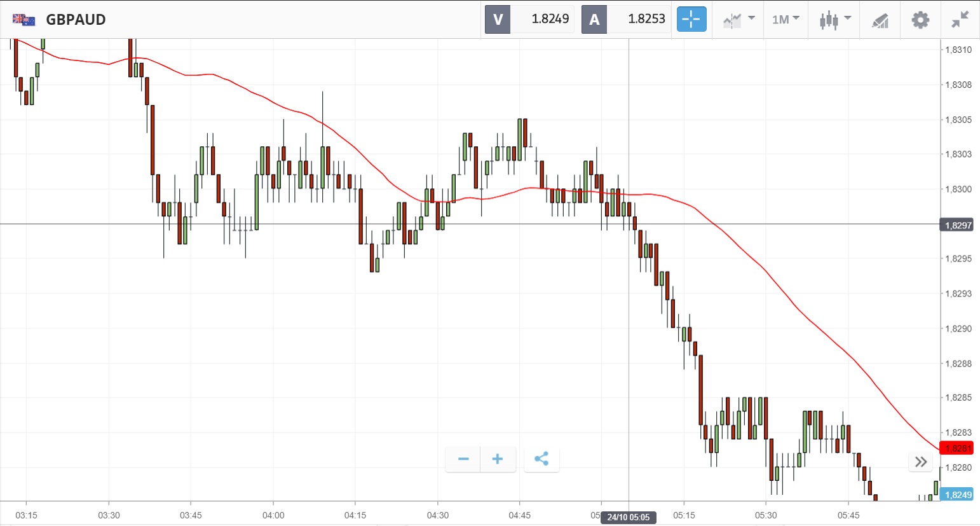The height and width of the screenshot is (526, 980).
Task: Open the 1M timeframe dropdown
Action: point(786,20)
